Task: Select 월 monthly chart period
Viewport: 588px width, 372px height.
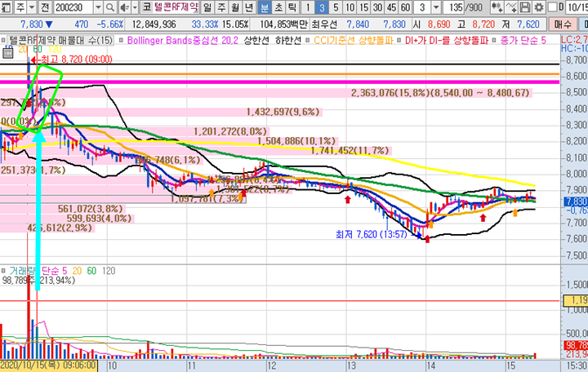Action: pos(236,7)
